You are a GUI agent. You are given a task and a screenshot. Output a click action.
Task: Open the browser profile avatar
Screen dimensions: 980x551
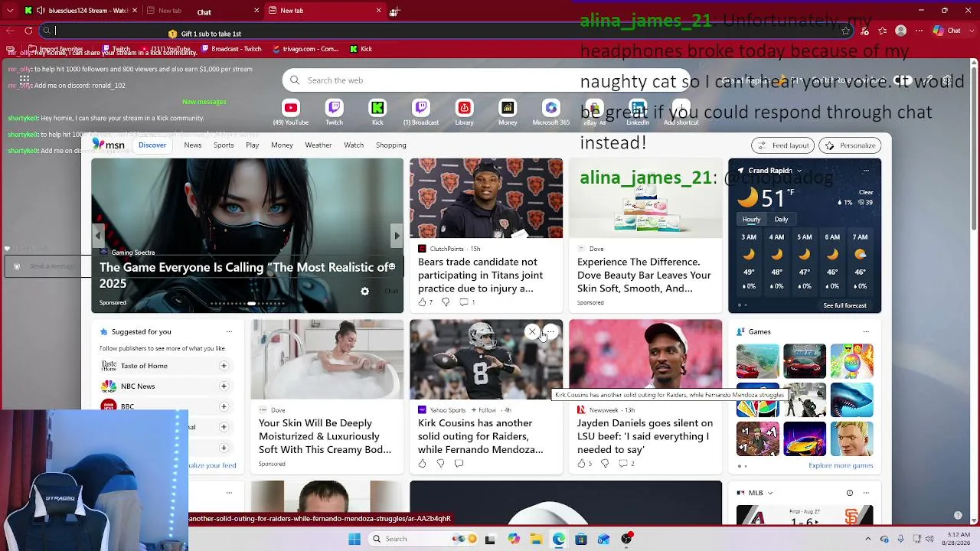coord(901,31)
